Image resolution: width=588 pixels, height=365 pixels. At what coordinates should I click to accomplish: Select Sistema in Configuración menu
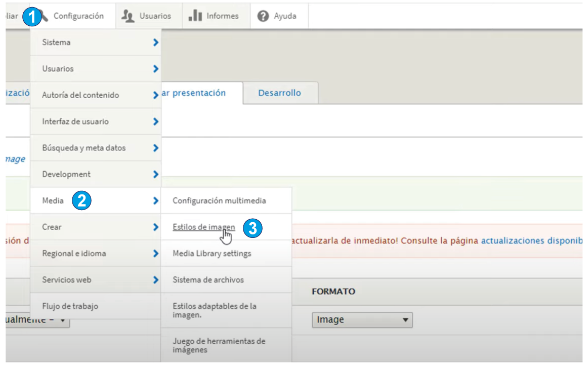[96, 43]
